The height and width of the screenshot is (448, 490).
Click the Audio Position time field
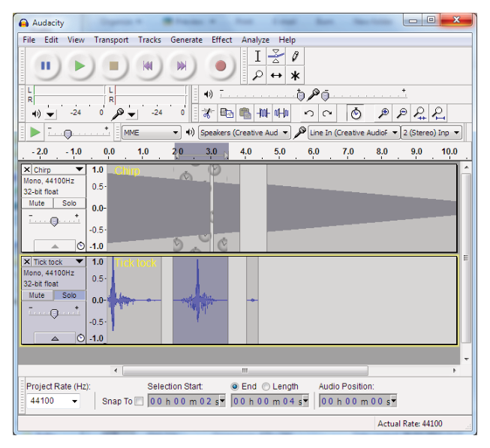tap(358, 401)
